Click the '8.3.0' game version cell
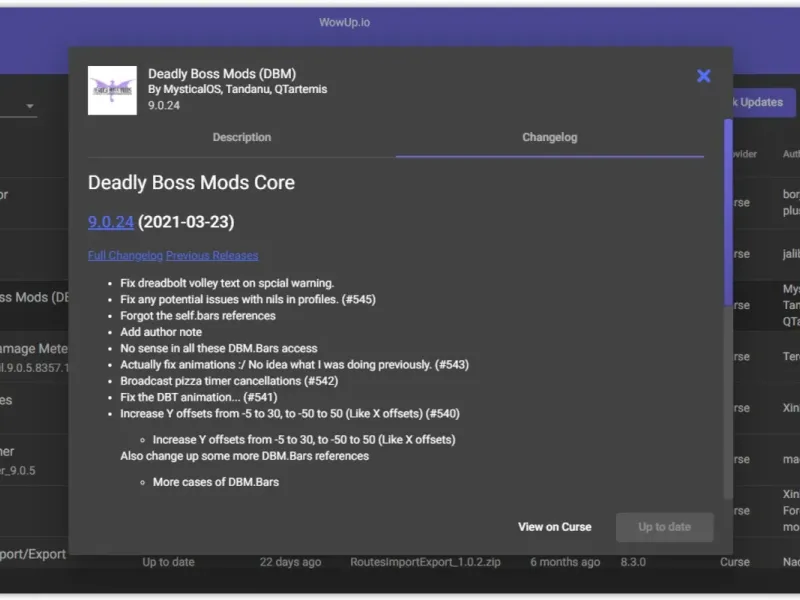This screenshot has height=600, width=800. pos(633,562)
